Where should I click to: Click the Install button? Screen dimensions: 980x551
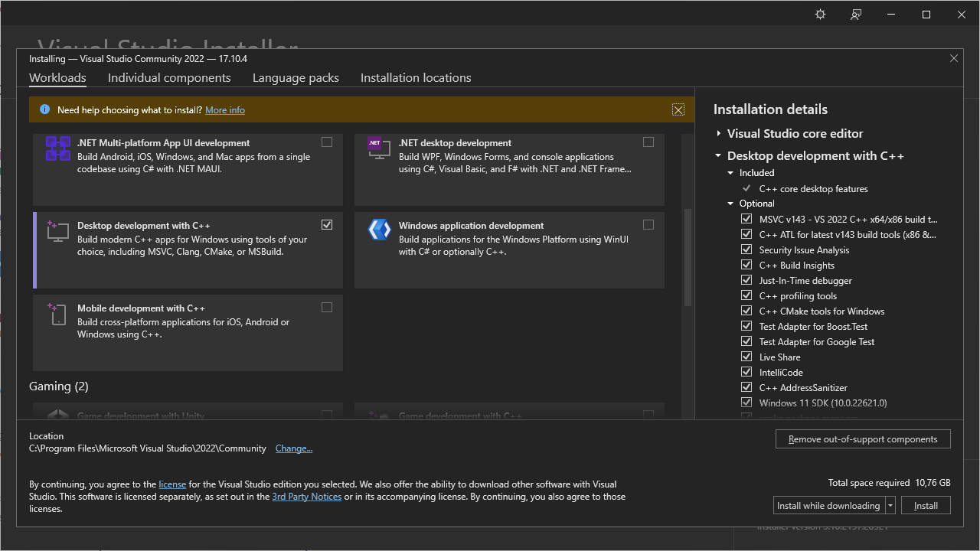tap(926, 505)
